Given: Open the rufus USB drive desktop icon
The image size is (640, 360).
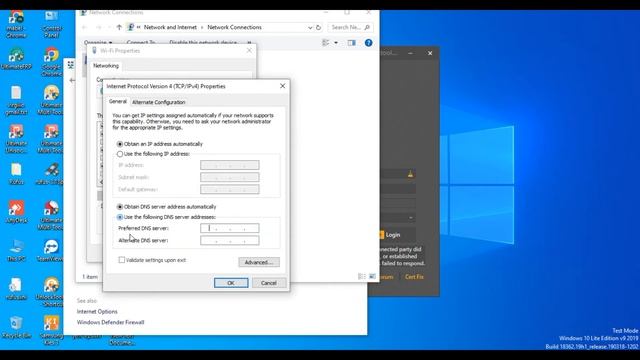Looking at the screenshot, I should coord(51,174).
